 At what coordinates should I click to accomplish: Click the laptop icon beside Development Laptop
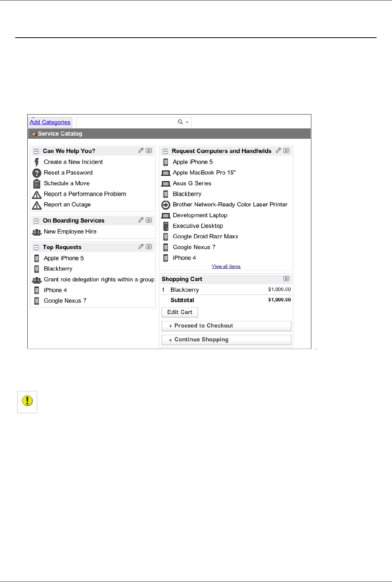pos(166,216)
